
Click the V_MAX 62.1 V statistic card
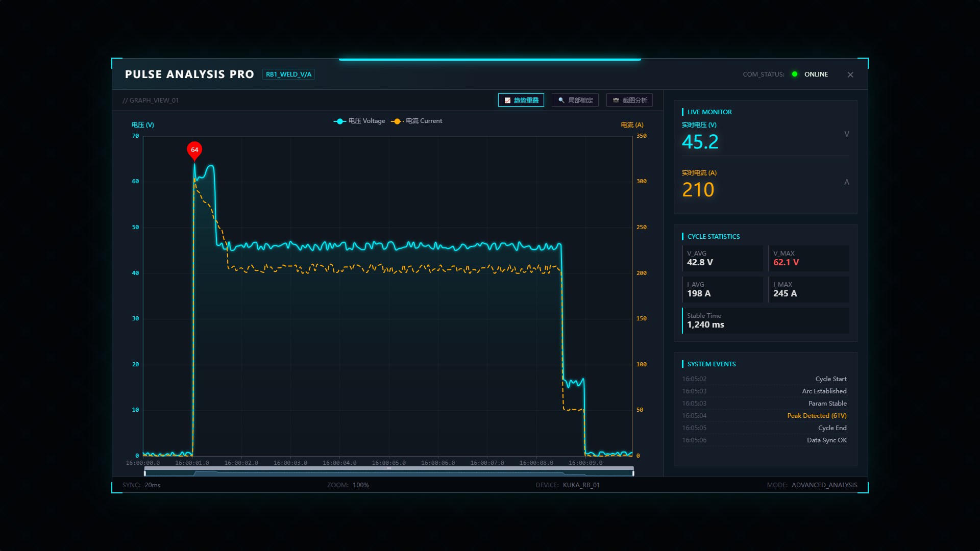[x=809, y=258]
